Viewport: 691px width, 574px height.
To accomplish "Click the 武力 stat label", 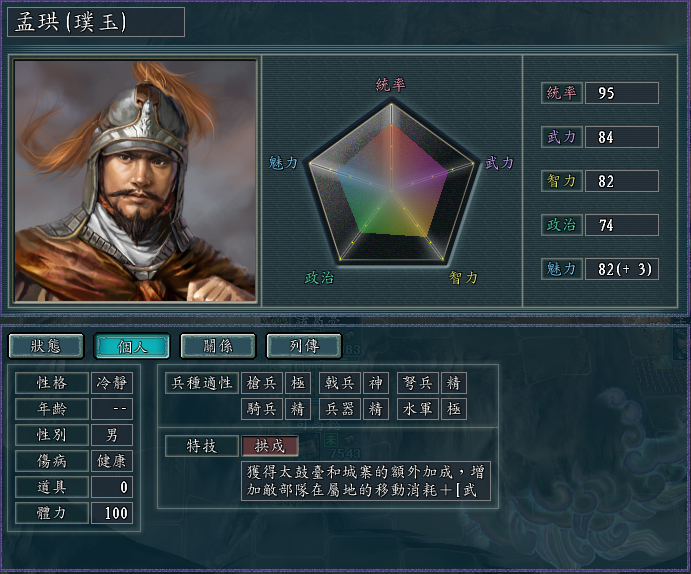I will pyautogui.click(x=562, y=137).
